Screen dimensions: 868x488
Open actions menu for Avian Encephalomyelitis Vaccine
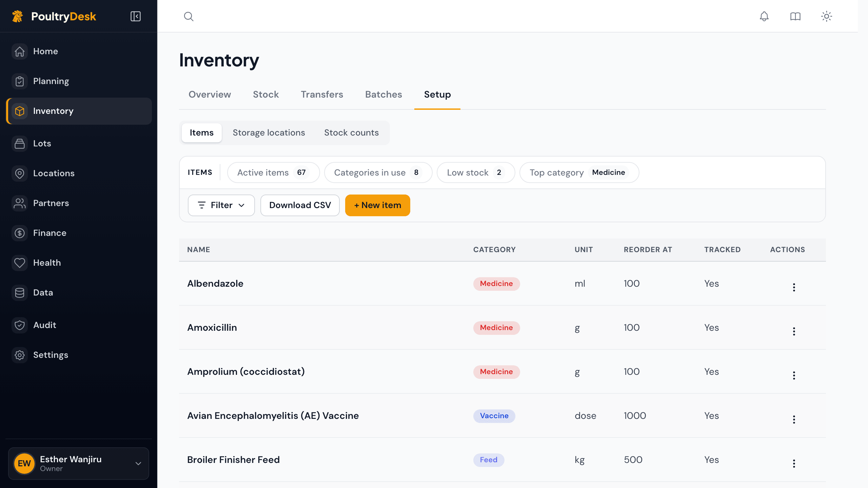coord(794,420)
